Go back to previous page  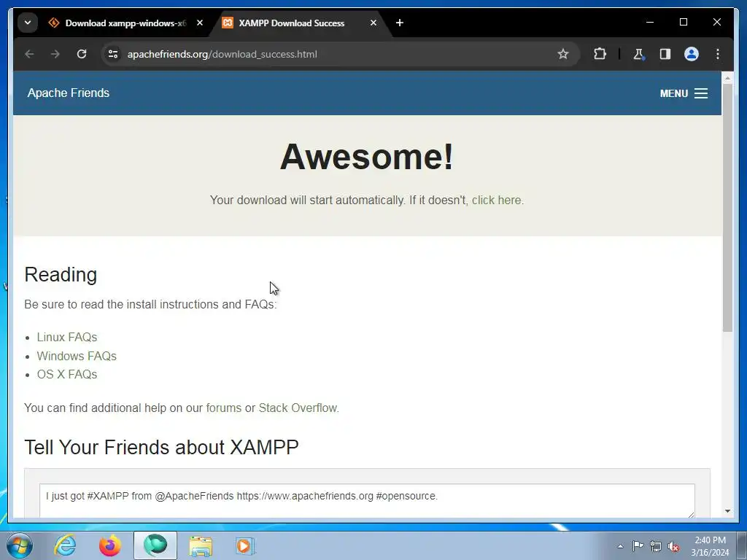(x=29, y=54)
